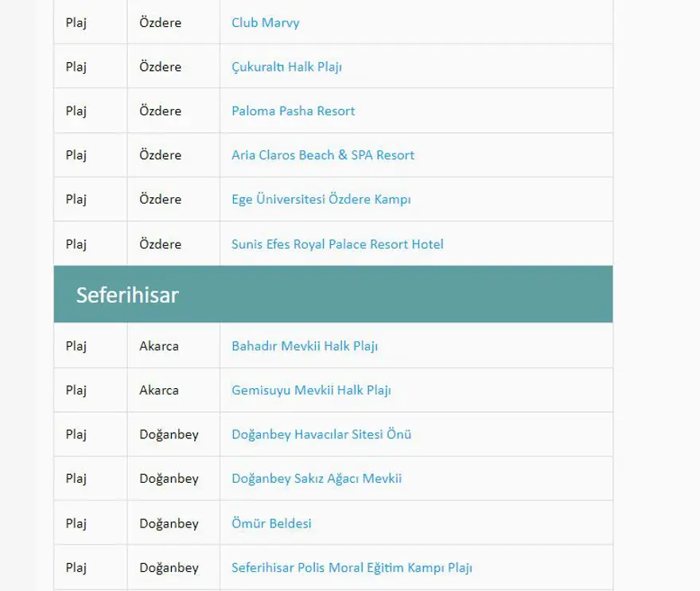Click Özdere cell in Paloma Pasha row
The width and height of the screenshot is (700, 591).
[160, 111]
